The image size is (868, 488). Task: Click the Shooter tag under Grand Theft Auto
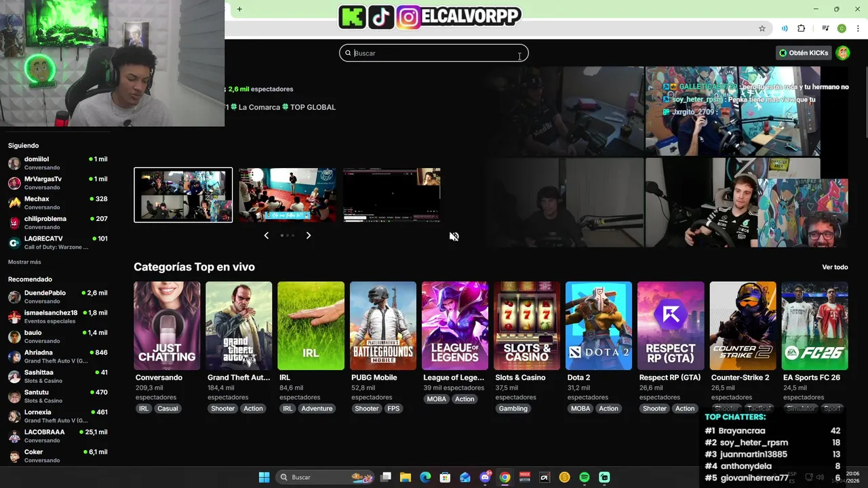(x=222, y=409)
